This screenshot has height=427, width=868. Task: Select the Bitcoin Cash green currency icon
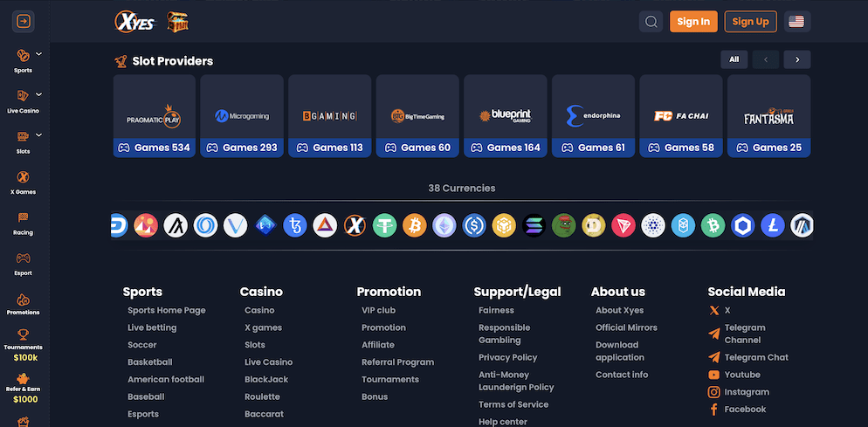tap(713, 225)
